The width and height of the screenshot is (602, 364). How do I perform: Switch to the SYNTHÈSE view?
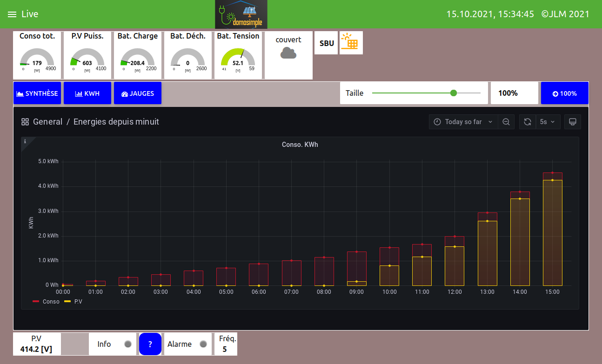click(x=37, y=93)
